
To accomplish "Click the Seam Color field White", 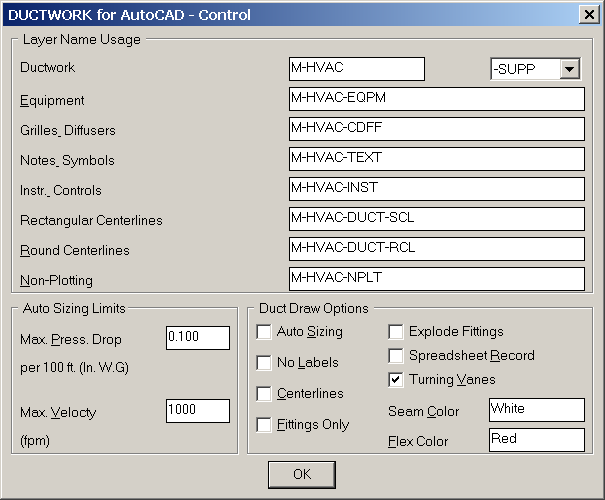I will click(537, 410).
